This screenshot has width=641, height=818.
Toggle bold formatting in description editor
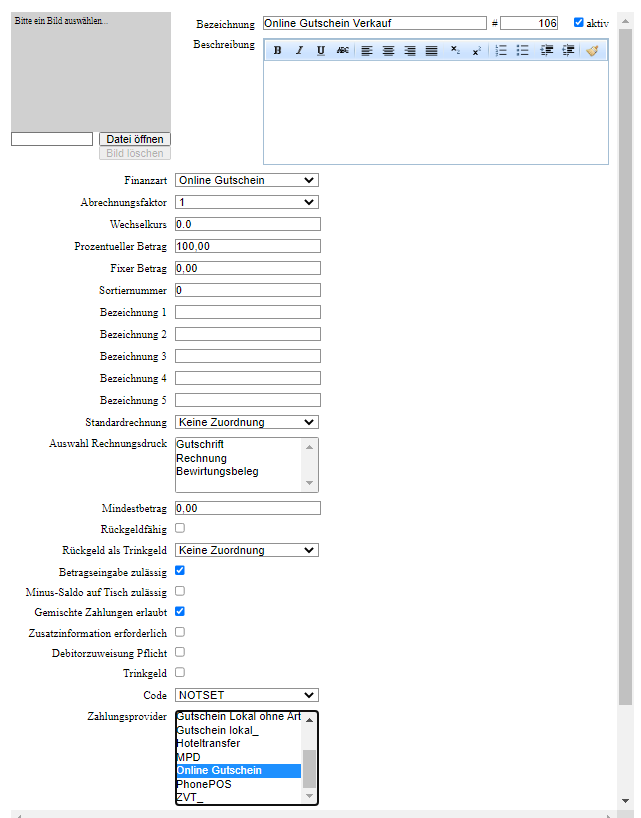(x=277, y=51)
